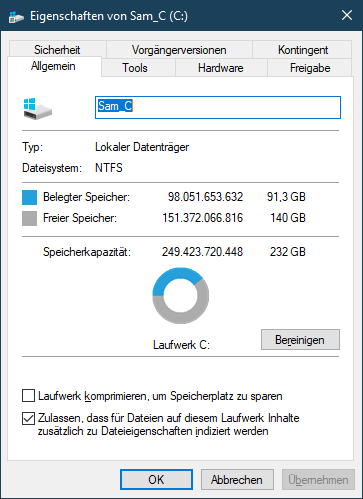This screenshot has height=499, width=363.
Task: Click the disk usage donut chart
Action: tap(181, 295)
